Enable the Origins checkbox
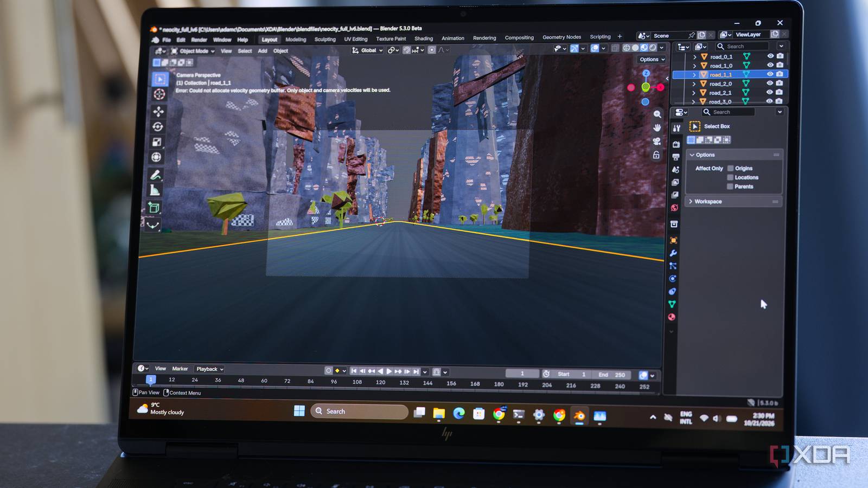Image resolution: width=868 pixels, height=488 pixels. tap(731, 168)
